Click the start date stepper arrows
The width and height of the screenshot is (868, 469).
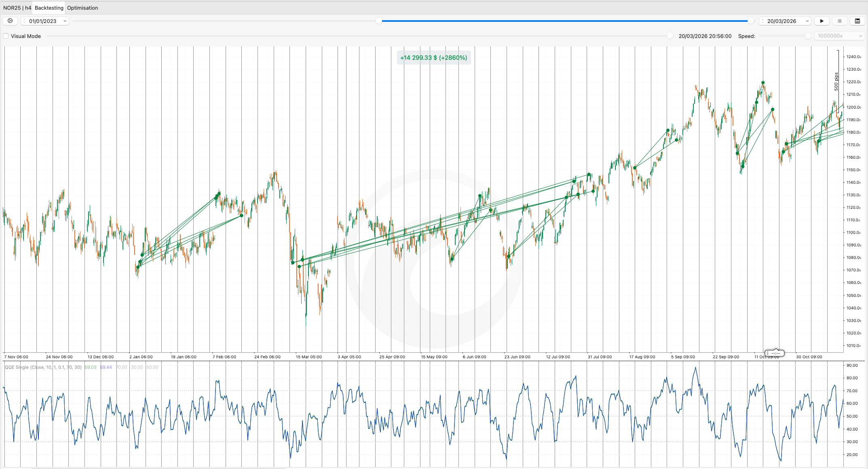pyautogui.click(x=25, y=21)
